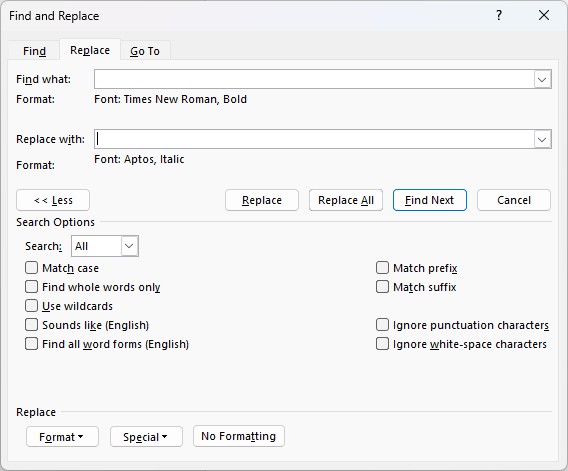Clear formatting with No Formatting button
568x471 pixels.
pos(239,436)
